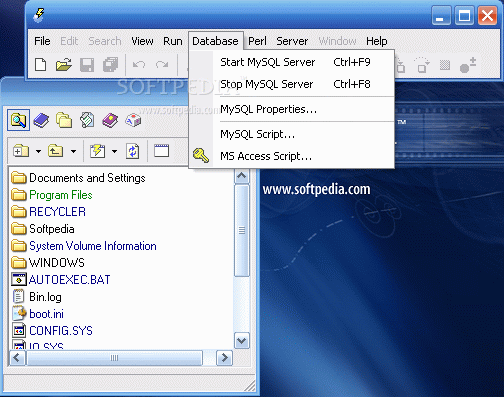Select the AUTOEXEC.BAT file
Screen dimensions: 504x397
61,279
